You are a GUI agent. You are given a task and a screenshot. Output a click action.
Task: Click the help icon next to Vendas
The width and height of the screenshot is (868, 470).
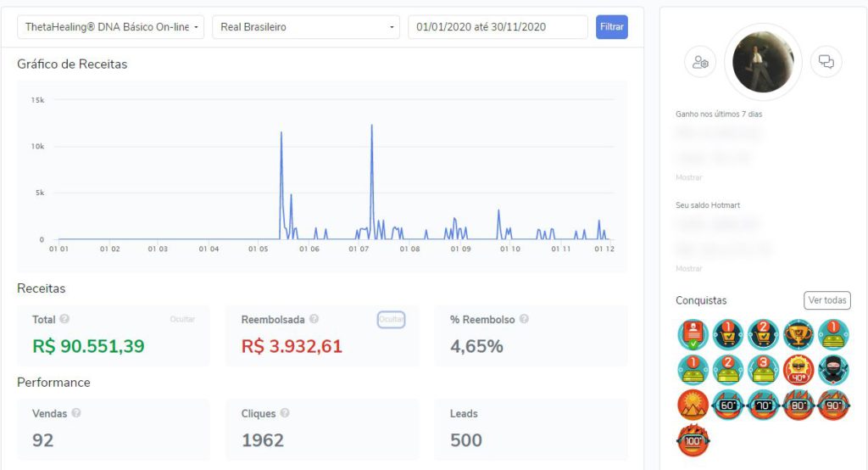(76, 413)
